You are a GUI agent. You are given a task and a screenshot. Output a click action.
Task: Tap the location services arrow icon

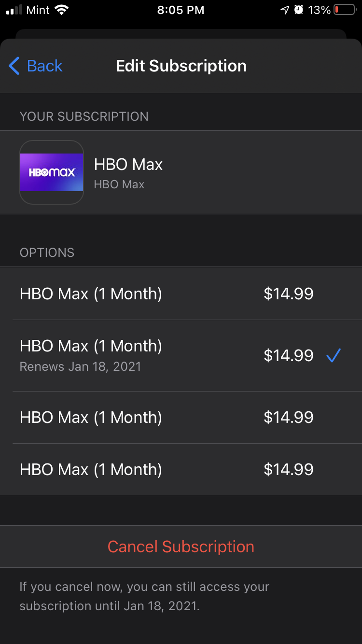coord(285,10)
